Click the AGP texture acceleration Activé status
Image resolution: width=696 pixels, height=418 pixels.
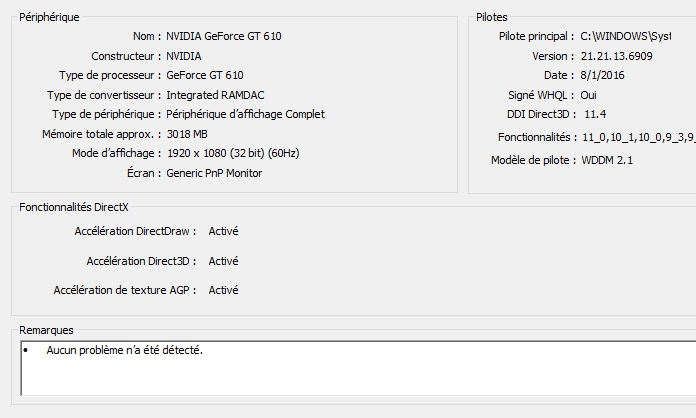[x=223, y=290]
